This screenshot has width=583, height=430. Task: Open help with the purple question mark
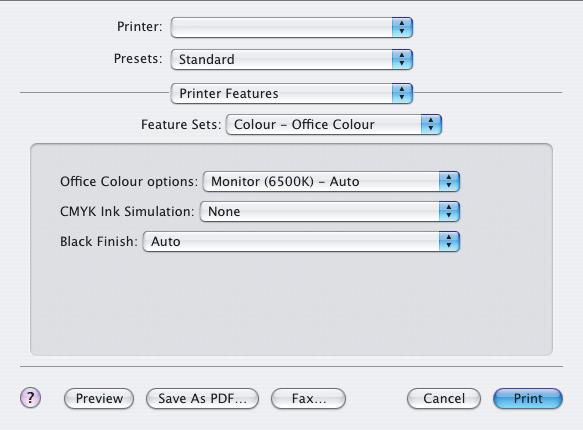(x=30, y=398)
